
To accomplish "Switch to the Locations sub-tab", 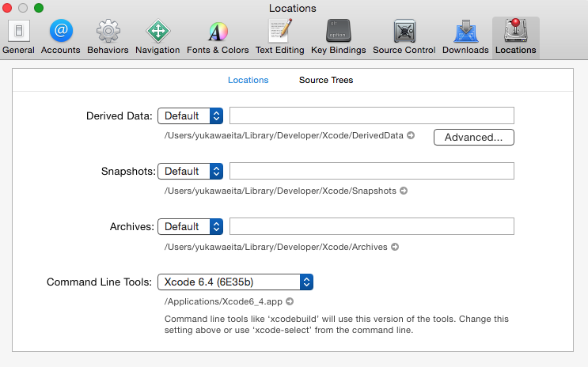I will pos(248,80).
